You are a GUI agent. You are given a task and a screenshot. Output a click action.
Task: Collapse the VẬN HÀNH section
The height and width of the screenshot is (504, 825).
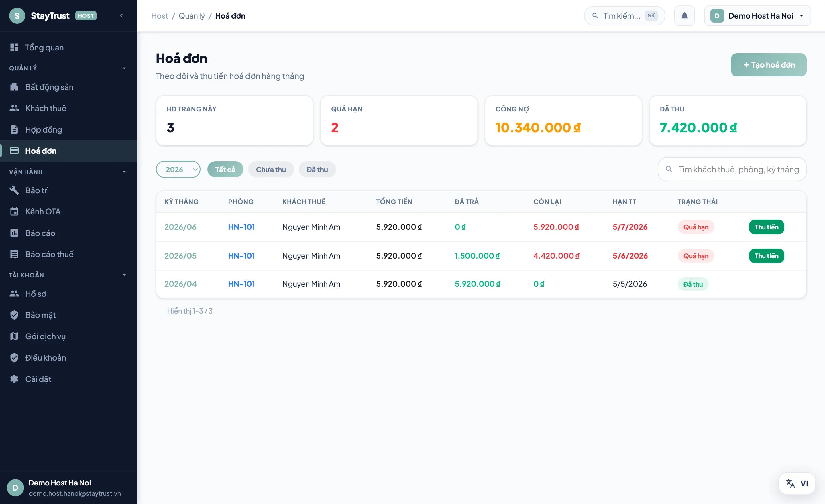[x=124, y=172]
